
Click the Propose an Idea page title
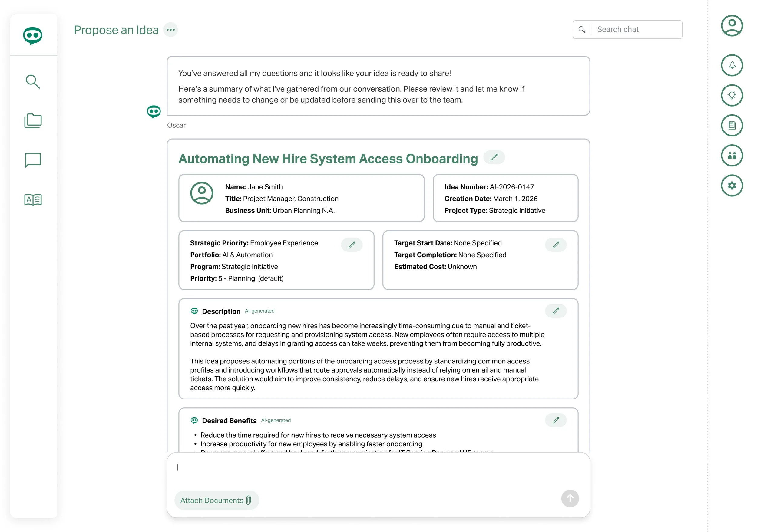(116, 30)
